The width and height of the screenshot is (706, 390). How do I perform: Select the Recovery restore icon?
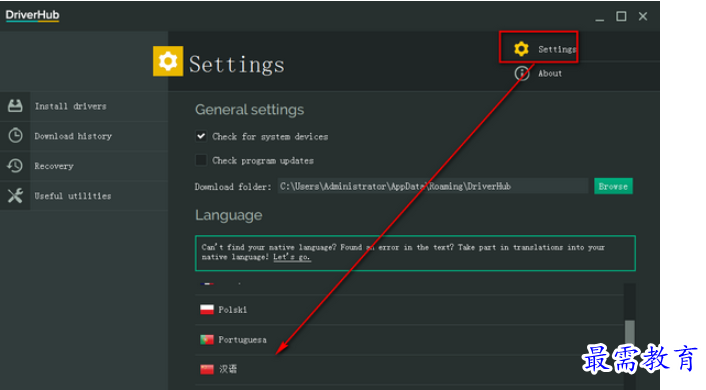[x=15, y=166]
